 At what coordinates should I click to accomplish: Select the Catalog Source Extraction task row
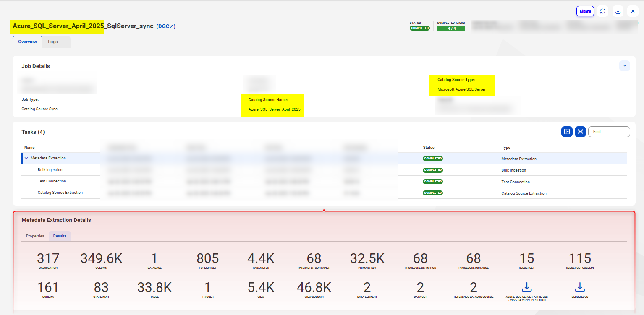pos(324,193)
